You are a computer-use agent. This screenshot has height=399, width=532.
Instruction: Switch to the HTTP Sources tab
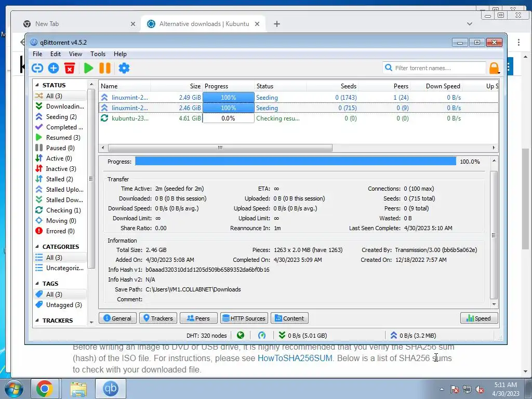click(x=244, y=318)
